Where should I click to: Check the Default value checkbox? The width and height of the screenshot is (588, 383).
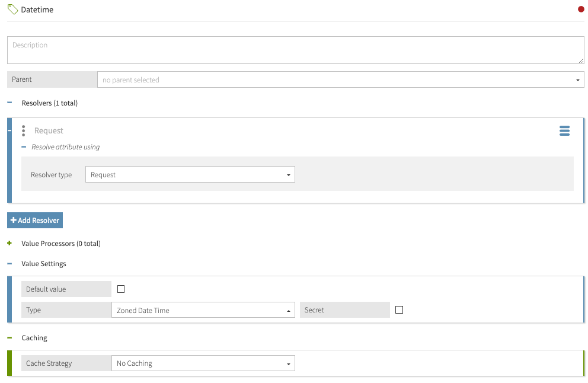click(121, 288)
